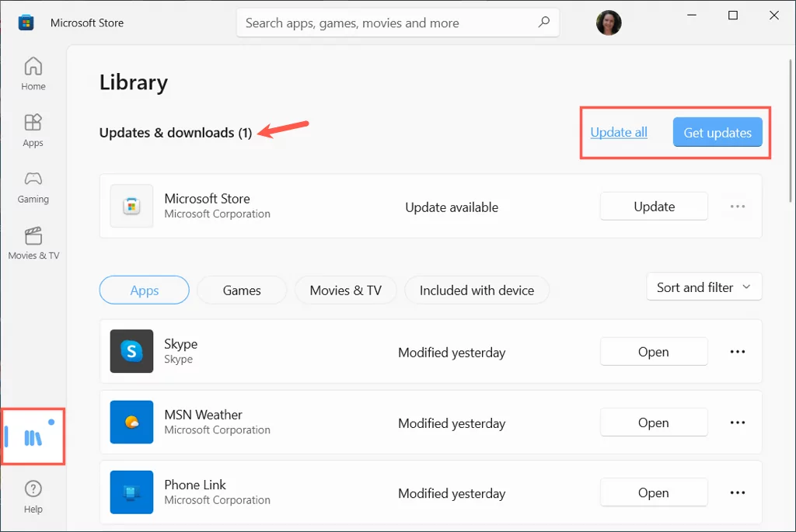Click the Phone Link app icon
Screen dimensions: 796x532
131,492
